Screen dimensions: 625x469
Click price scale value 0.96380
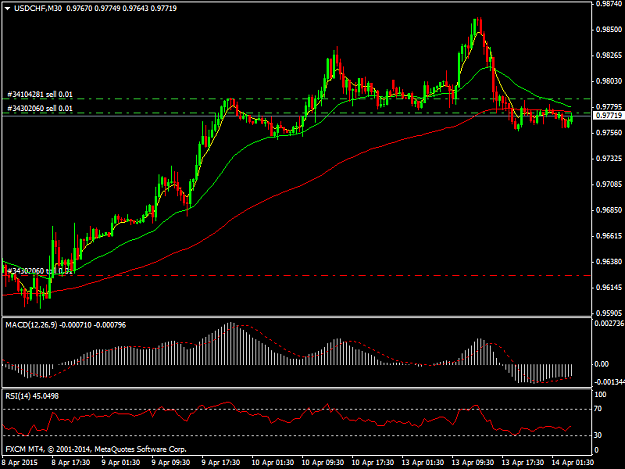pos(609,262)
